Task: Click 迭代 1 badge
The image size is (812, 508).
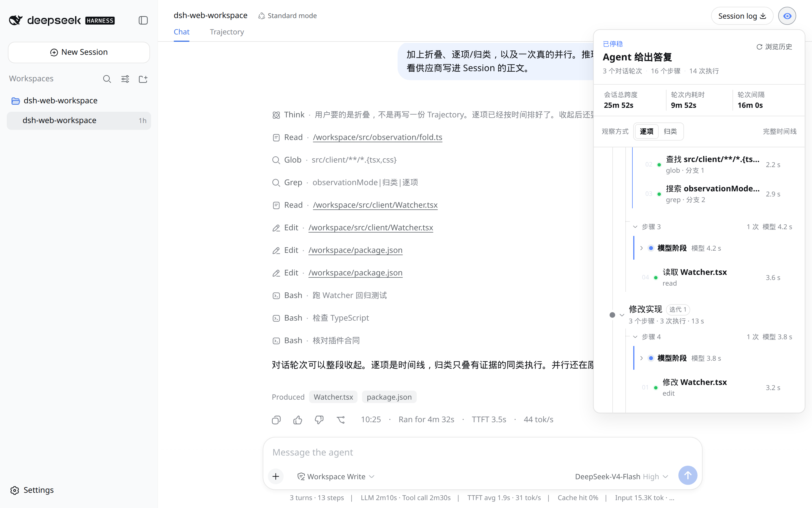Action: click(x=678, y=309)
